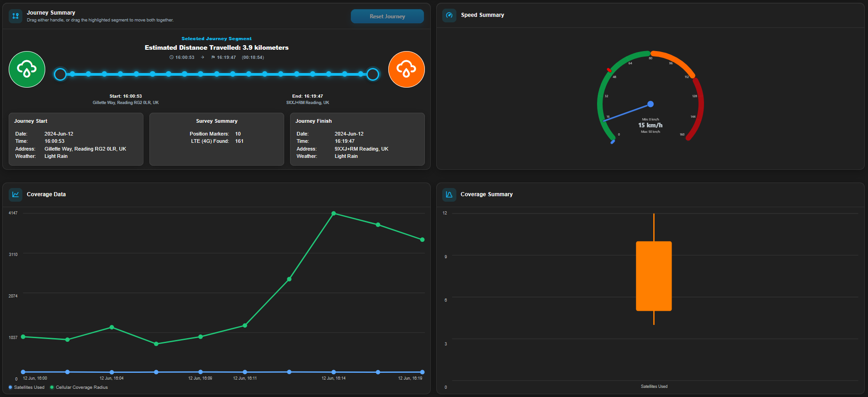Click the End: 16:19:47 label
The height and width of the screenshot is (397, 868).
pyautogui.click(x=307, y=96)
